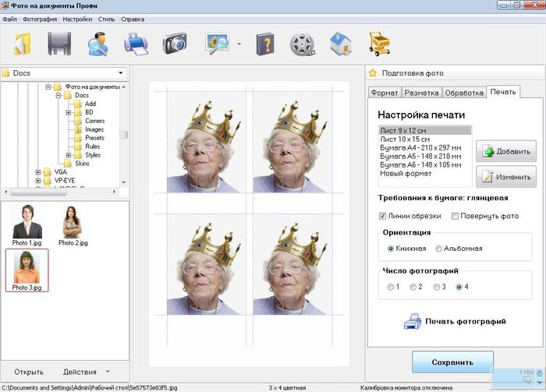Click the folder tree vertical scrollbar thumb
The image size is (546, 392).
click(x=124, y=135)
